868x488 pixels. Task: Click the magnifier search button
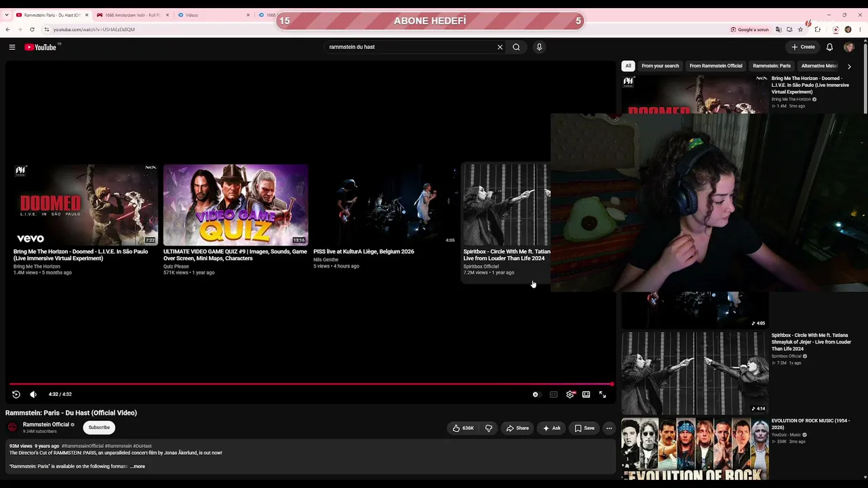tap(516, 47)
